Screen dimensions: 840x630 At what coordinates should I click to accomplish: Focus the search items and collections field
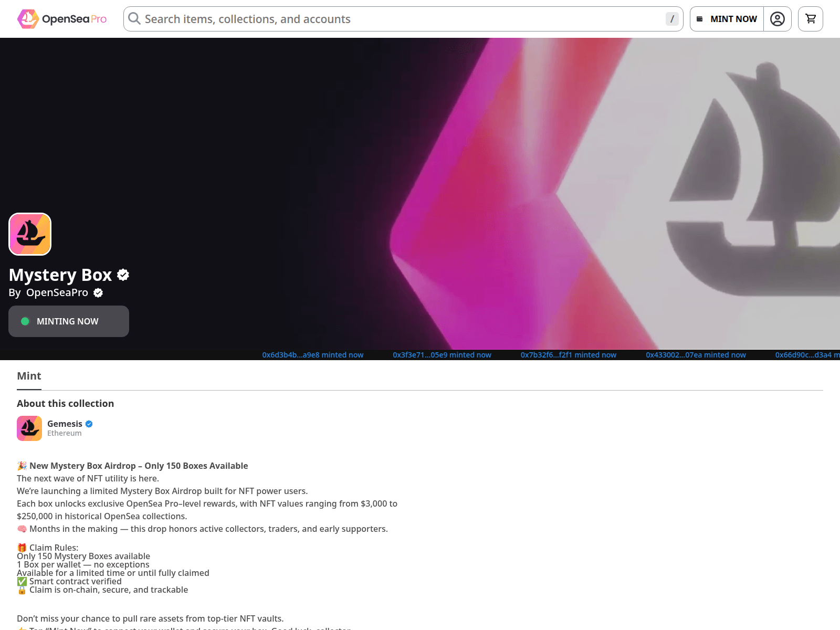coord(403,19)
